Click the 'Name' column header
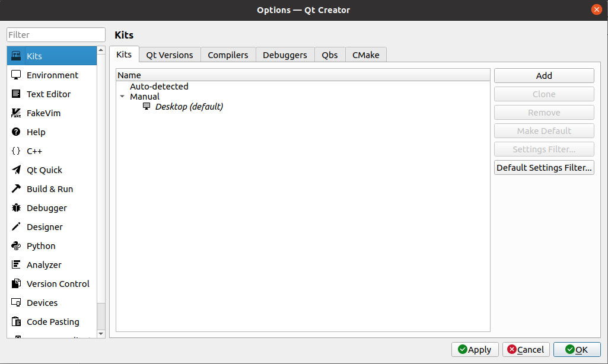The height and width of the screenshot is (364, 608). point(303,75)
